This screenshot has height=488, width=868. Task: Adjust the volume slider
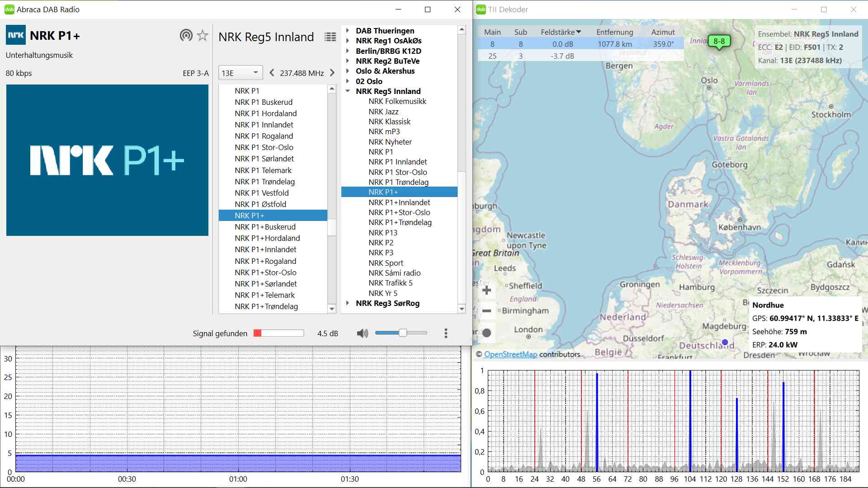pyautogui.click(x=402, y=333)
